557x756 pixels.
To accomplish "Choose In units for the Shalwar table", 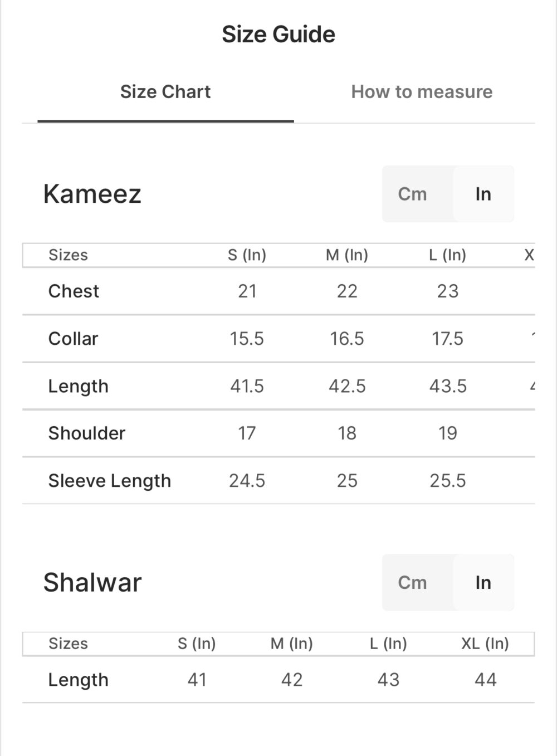I will point(483,583).
